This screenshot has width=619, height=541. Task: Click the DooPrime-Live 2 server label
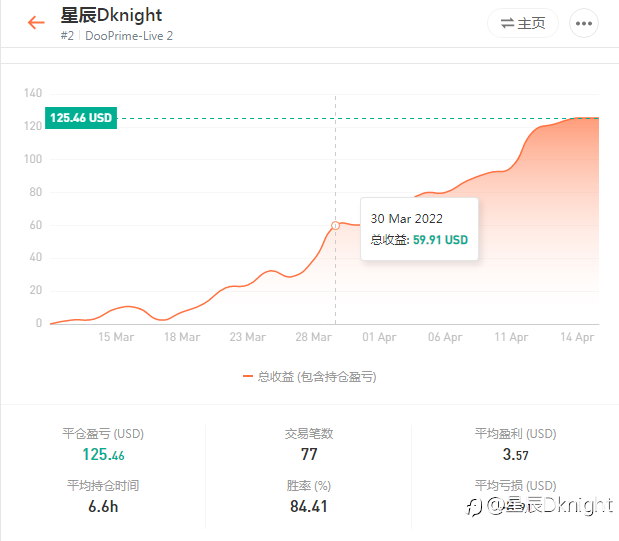(129, 35)
